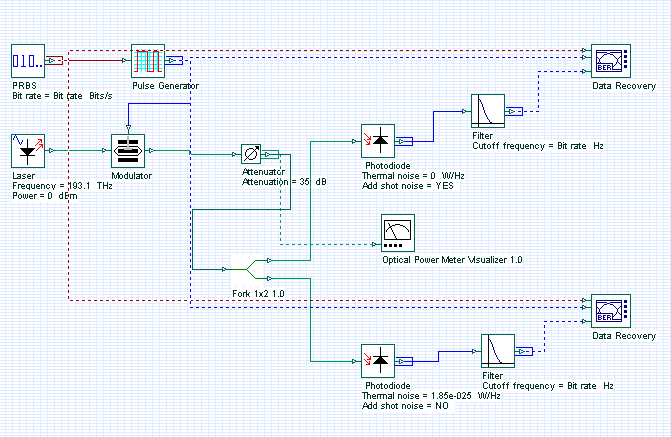671x437 pixels.
Task: Click the 'Pulse Generator' label
Action: pyautogui.click(x=166, y=86)
